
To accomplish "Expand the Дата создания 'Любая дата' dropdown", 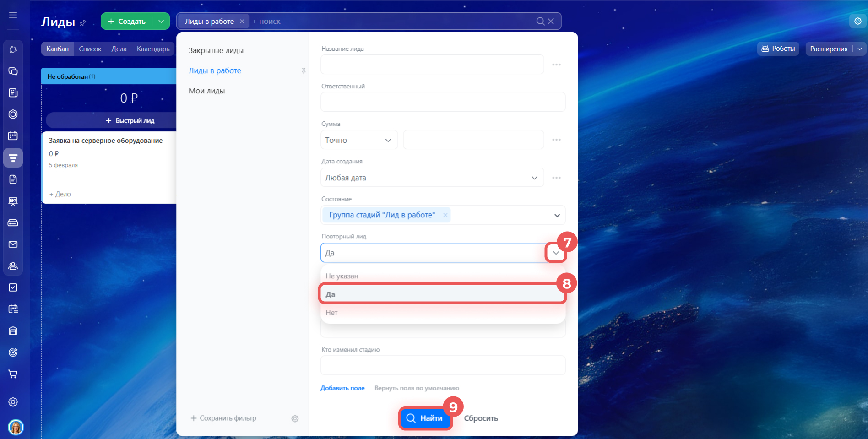I will (432, 178).
